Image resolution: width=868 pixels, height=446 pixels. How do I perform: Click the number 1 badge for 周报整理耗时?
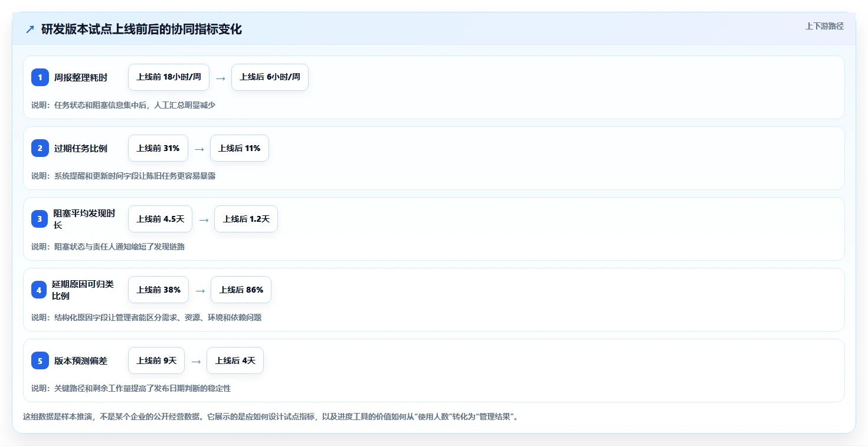click(40, 77)
